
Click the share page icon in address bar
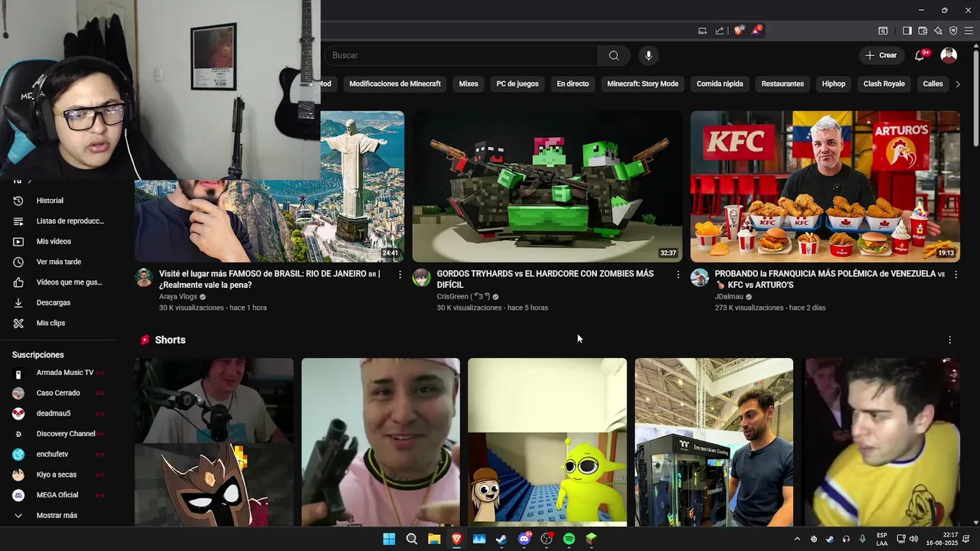720,31
